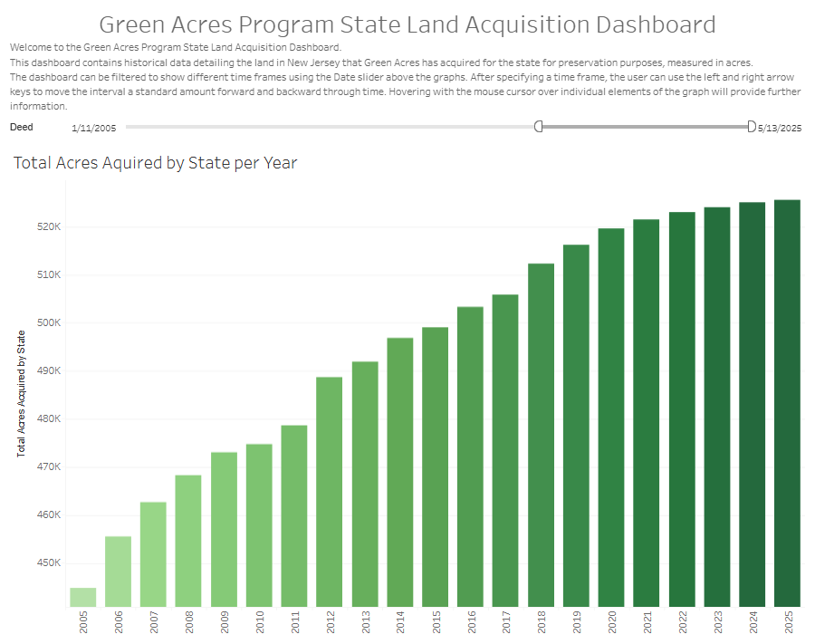815x644 pixels.
Task: Select the 2010 bar in the chart
Action: tap(259, 525)
